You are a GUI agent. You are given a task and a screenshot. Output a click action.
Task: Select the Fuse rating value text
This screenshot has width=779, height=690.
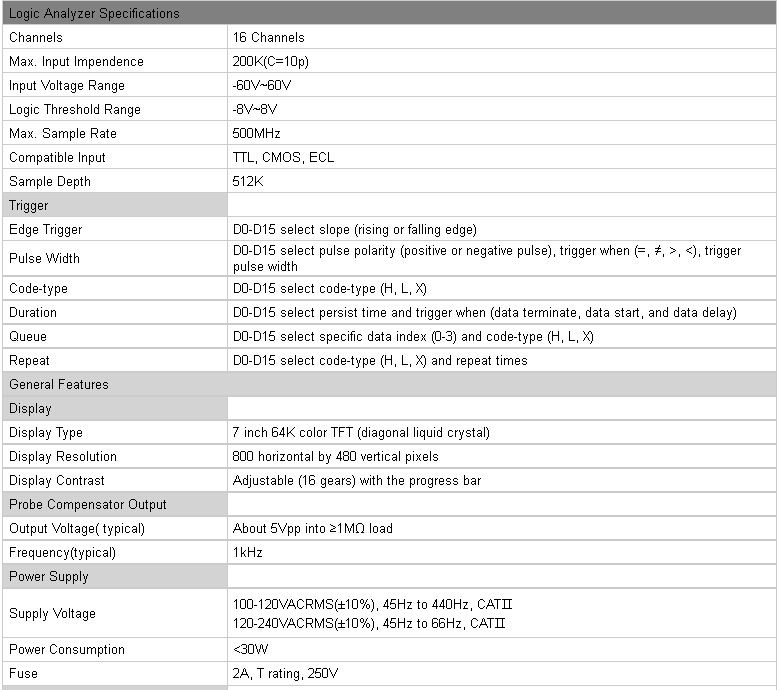(x=285, y=674)
